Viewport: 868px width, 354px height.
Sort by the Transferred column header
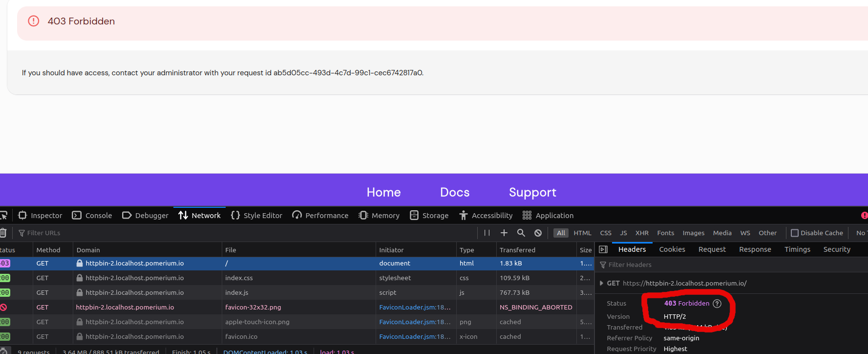pyautogui.click(x=536, y=250)
